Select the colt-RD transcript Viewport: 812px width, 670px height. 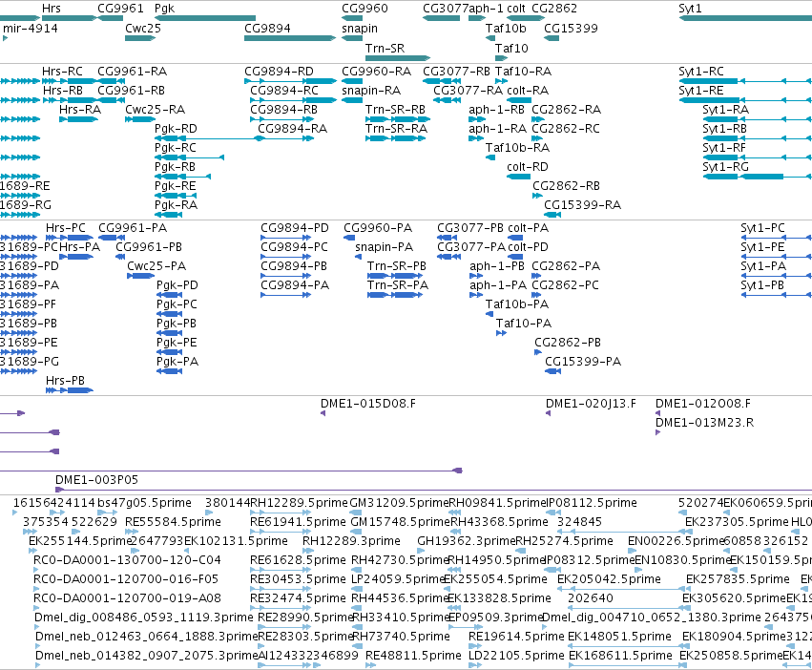(518, 177)
